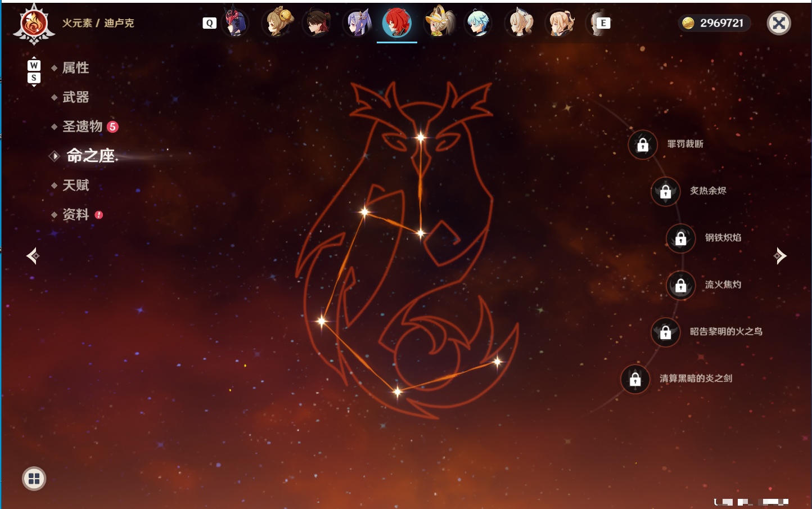Viewport: 812px width, 509px height.
Task: Open the 资料 profile tab
Action: click(75, 215)
